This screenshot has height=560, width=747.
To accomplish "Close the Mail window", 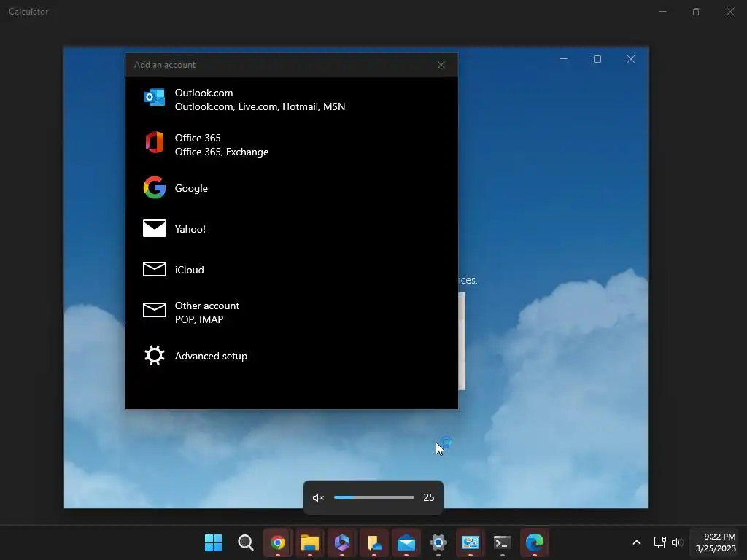I will (631, 59).
